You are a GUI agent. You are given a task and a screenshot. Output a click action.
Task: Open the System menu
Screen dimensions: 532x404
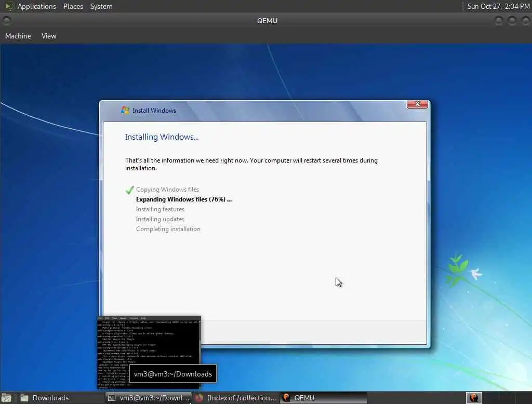[101, 6]
